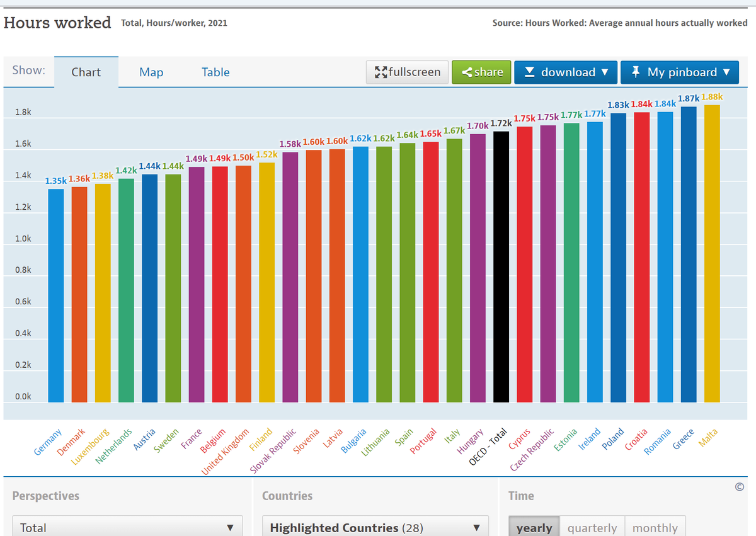This screenshot has height=536, width=756.
Task: Open the Perspectives Total dropdown
Action: click(127, 527)
